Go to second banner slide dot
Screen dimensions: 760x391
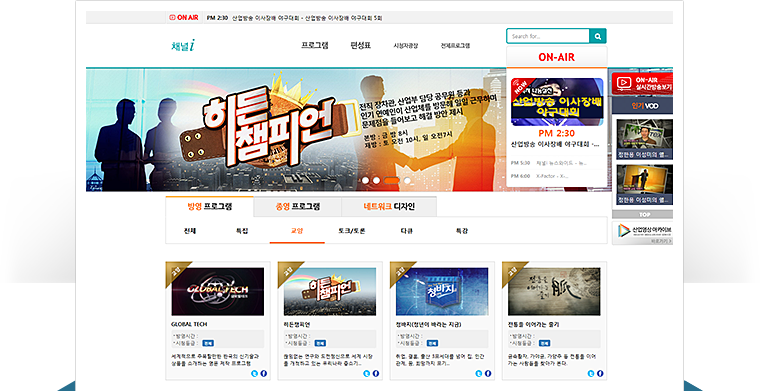click(376, 180)
